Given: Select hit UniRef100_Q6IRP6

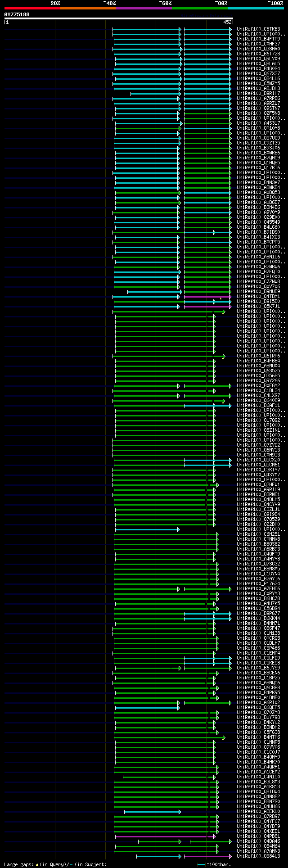Looking at the screenshot, I should pos(258,356).
